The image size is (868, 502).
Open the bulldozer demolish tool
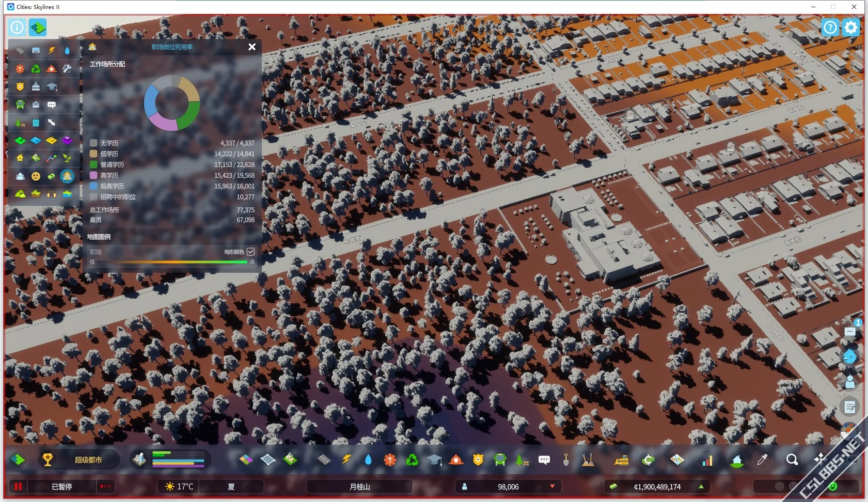621,460
